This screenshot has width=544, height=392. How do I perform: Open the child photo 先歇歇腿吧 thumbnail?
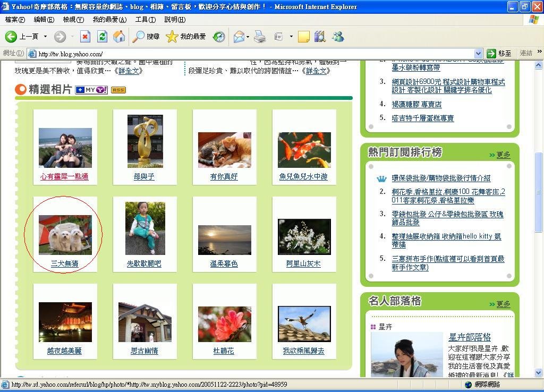(x=145, y=228)
